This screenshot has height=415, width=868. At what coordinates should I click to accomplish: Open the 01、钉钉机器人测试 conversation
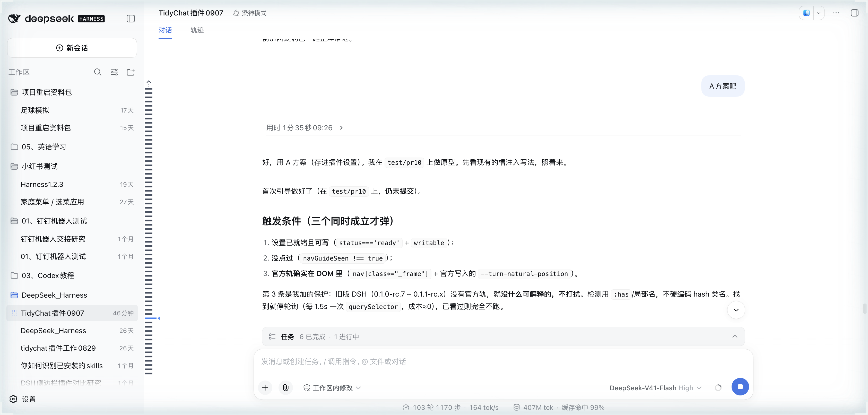[x=72, y=257]
